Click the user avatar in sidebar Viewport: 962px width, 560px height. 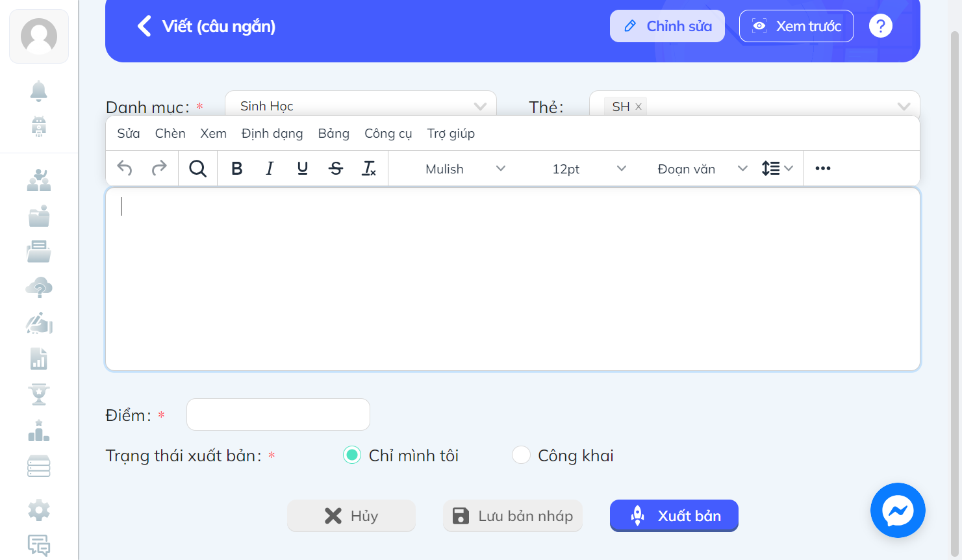click(x=39, y=36)
